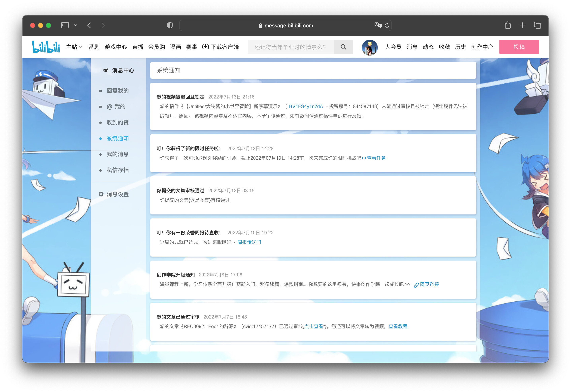
Task: Open 私信存档 sidebar item
Action: pyautogui.click(x=117, y=170)
